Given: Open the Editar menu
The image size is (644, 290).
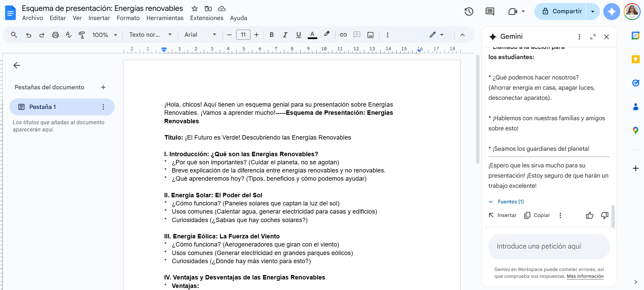Looking at the screenshot, I should click(58, 18).
